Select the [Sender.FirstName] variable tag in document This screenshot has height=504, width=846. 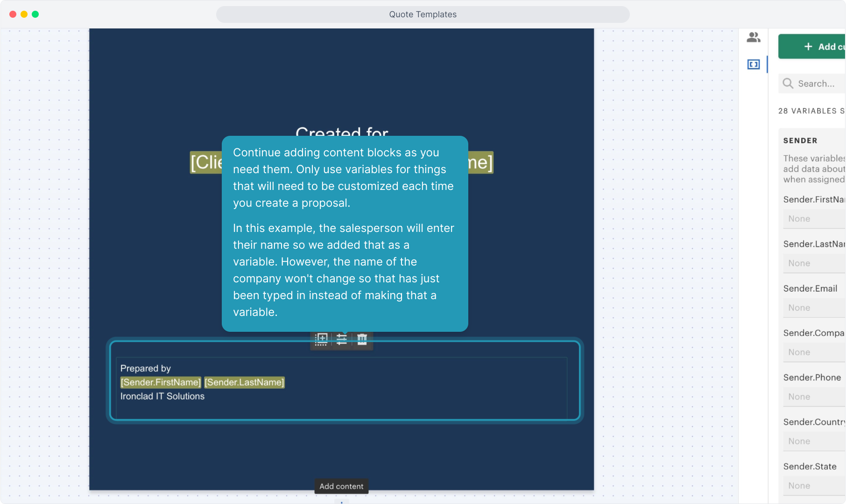(x=161, y=383)
